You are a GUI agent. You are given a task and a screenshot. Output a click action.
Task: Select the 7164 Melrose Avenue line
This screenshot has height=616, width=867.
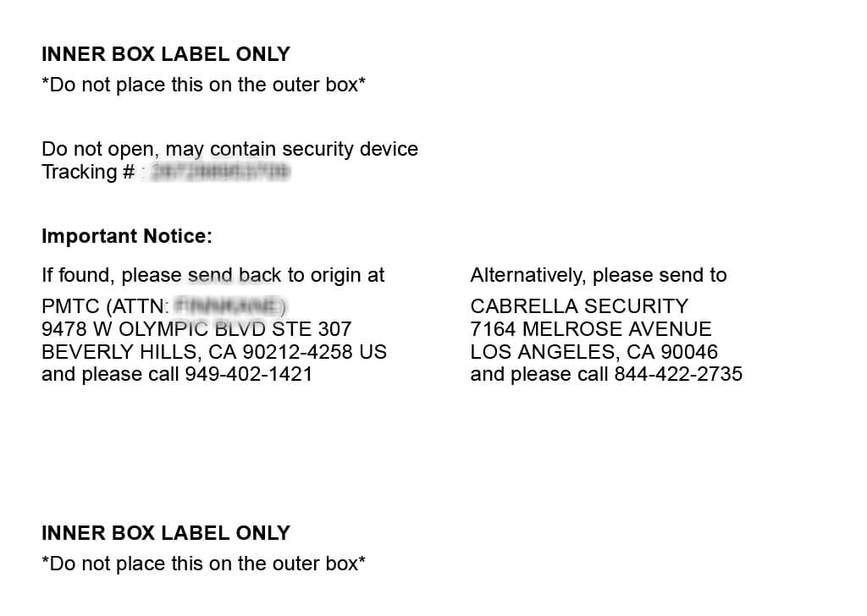591,328
